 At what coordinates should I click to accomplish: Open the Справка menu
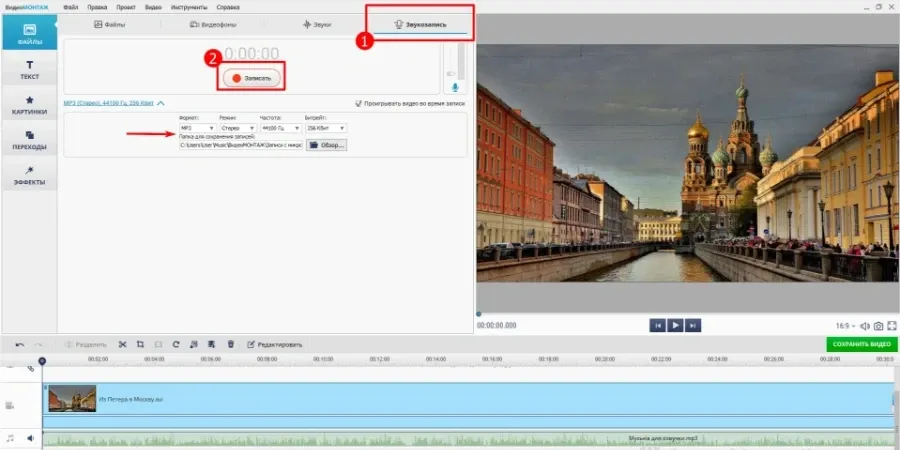pos(228,7)
